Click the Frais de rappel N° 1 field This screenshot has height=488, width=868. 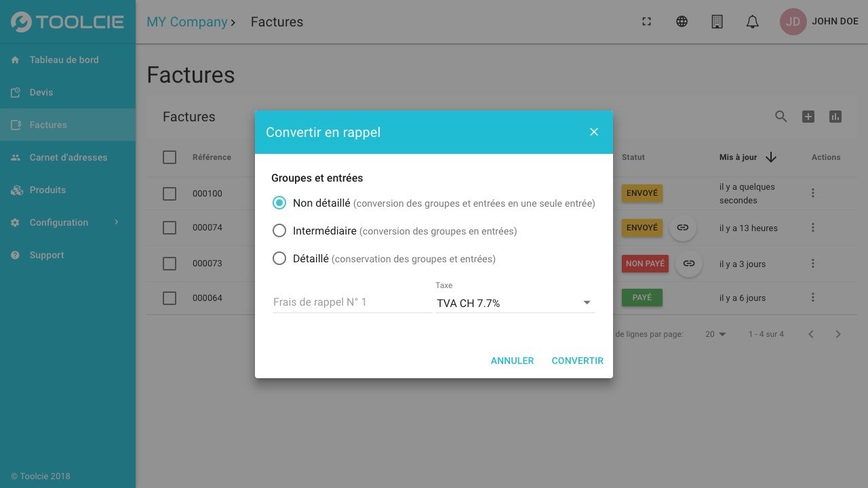[351, 302]
